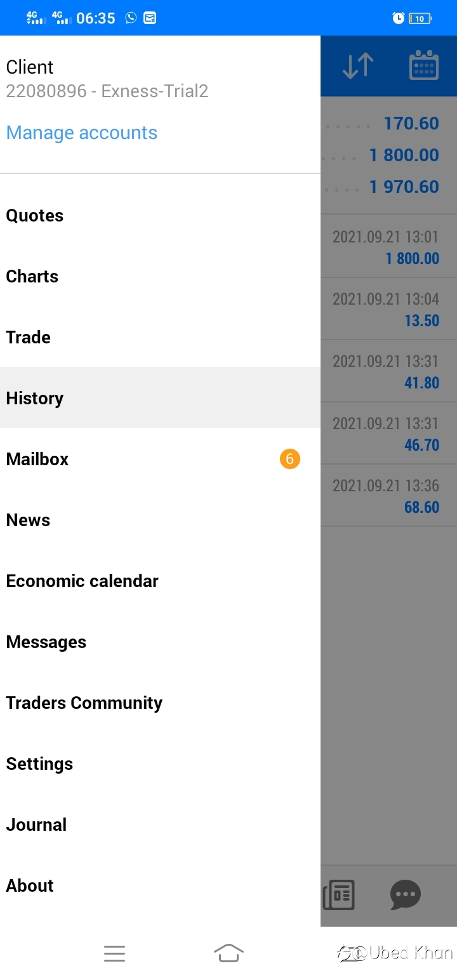Select the highlighted History item
457x980 pixels.
point(160,397)
